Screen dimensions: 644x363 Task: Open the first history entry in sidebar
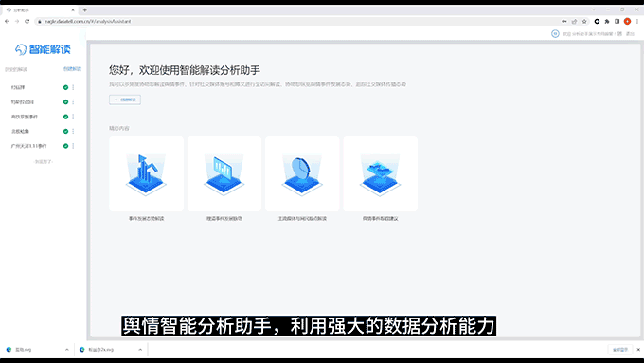pos(18,87)
